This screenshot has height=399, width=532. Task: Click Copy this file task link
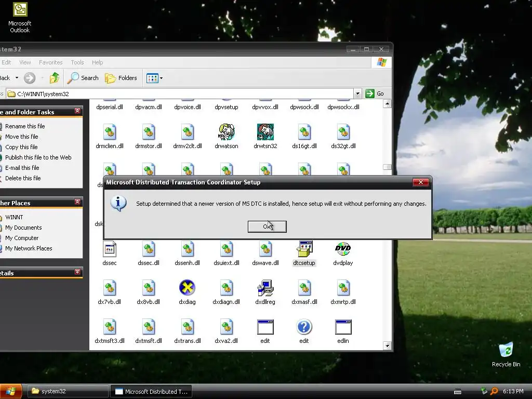(x=21, y=147)
